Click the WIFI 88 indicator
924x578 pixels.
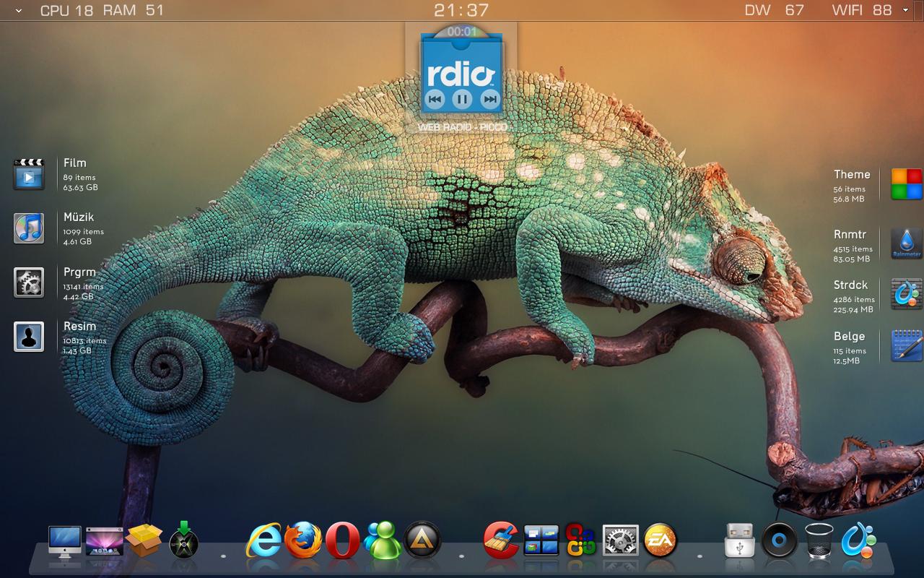coord(862,10)
